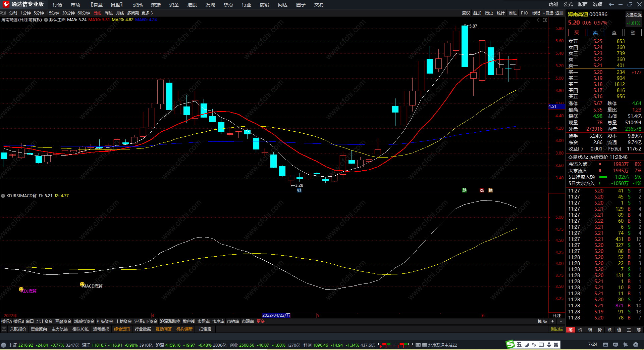Open the input method toolbox grid icon
The height and width of the screenshot is (350, 644).
tap(556, 345)
